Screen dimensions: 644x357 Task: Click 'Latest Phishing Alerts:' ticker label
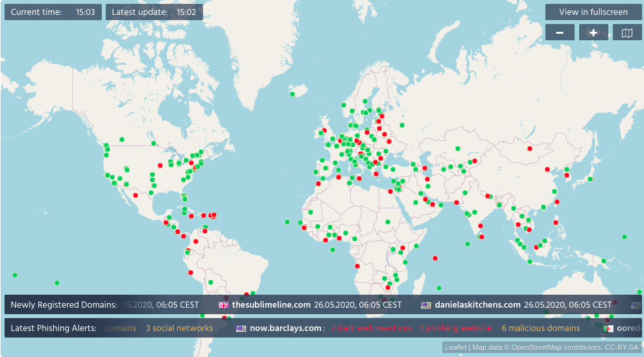coord(54,328)
